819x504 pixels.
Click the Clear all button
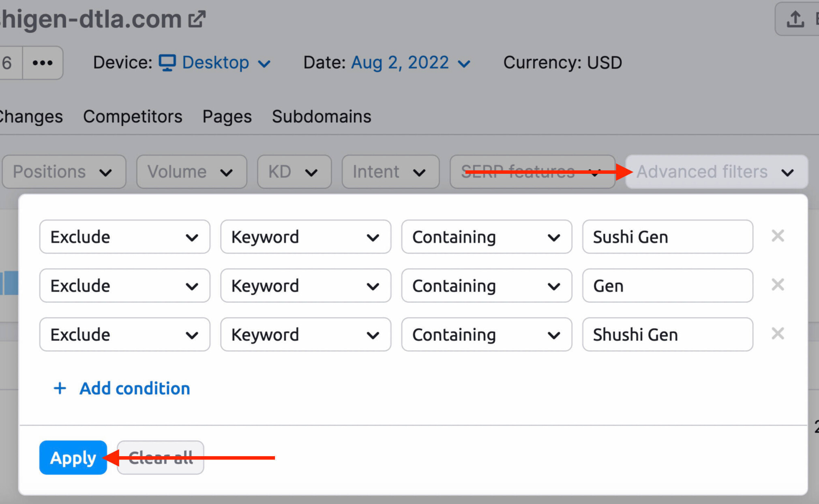[161, 458]
